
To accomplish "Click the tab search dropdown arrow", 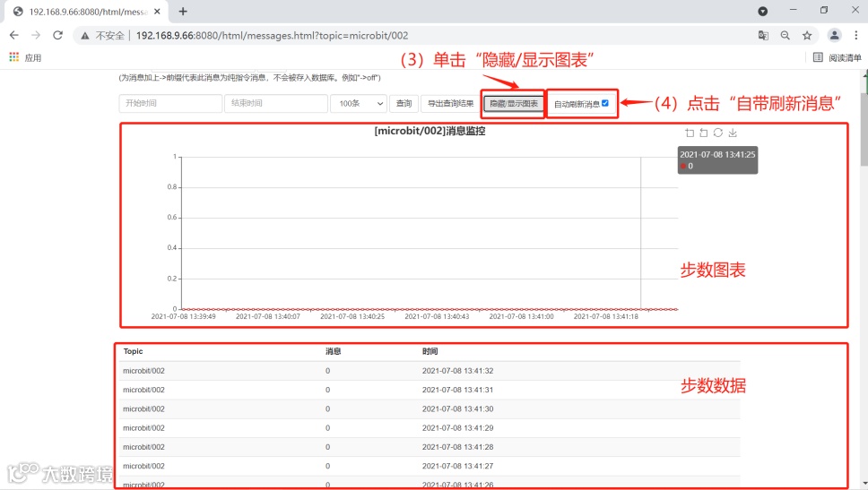I will [x=762, y=11].
